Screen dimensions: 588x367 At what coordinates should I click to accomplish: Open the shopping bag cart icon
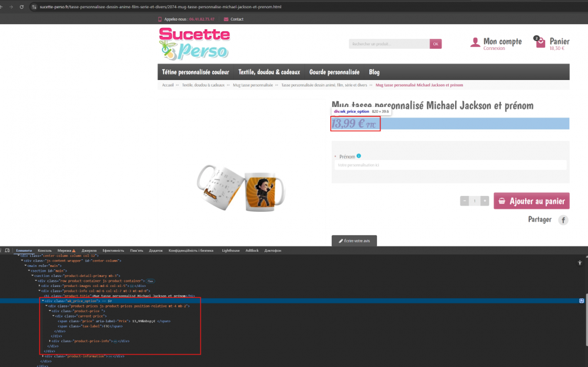pos(540,42)
